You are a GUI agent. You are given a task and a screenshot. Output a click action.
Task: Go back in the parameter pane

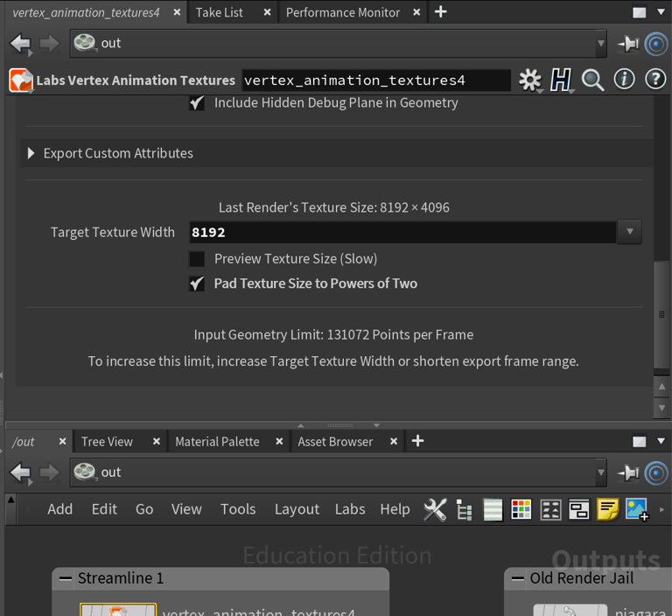coord(21,44)
